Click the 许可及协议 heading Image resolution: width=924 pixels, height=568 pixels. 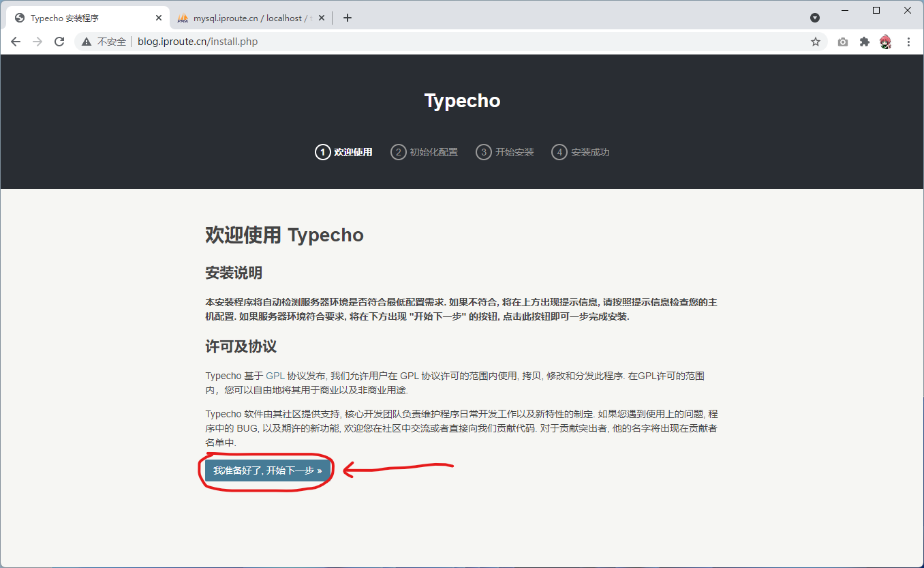241,346
